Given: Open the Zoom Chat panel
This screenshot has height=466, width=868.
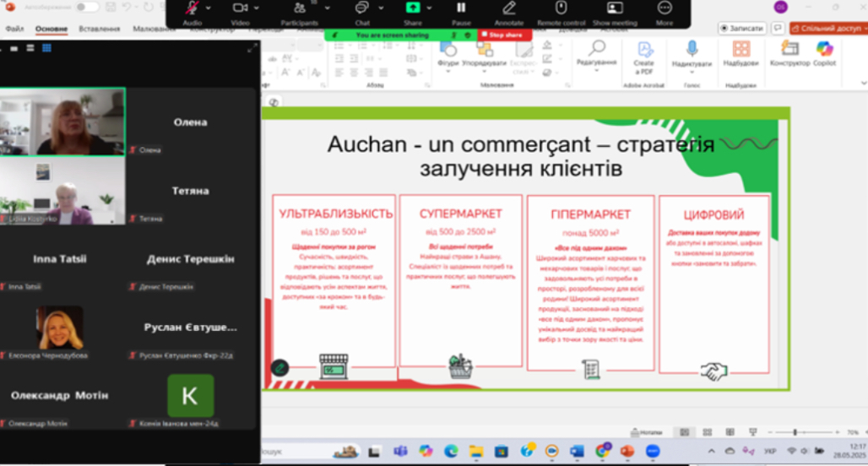Looking at the screenshot, I should [362, 8].
